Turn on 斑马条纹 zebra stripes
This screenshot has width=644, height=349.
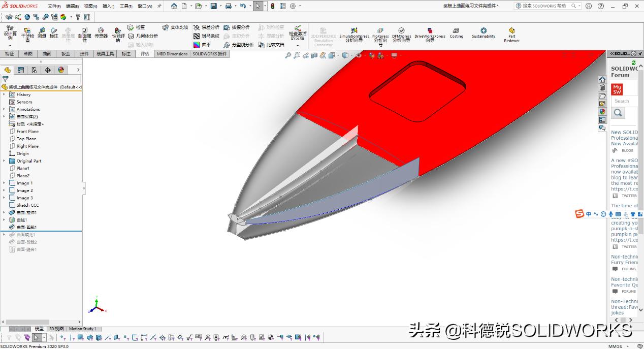[x=206, y=36]
